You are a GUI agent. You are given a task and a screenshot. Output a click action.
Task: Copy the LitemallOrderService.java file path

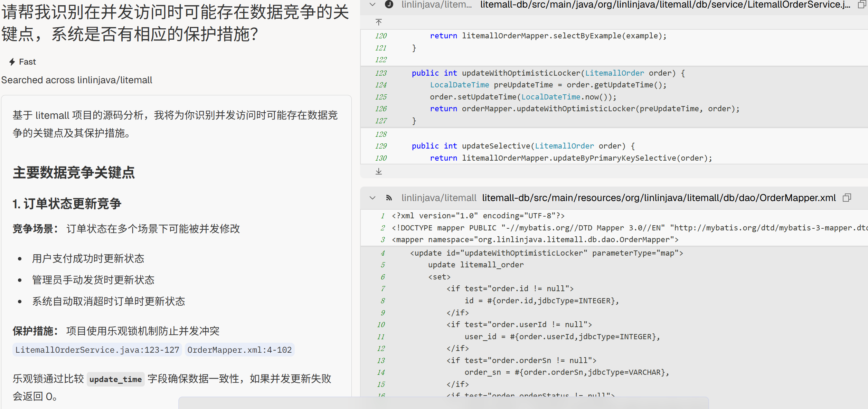(861, 4)
